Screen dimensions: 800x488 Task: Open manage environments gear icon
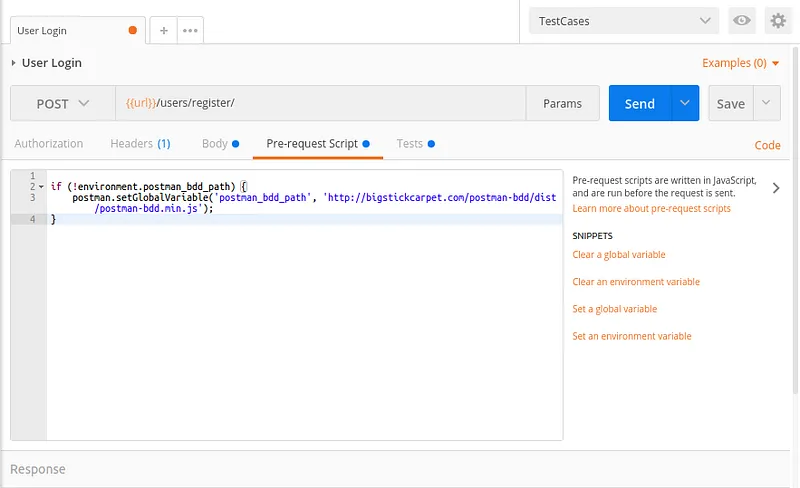pyautogui.click(x=778, y=20)
